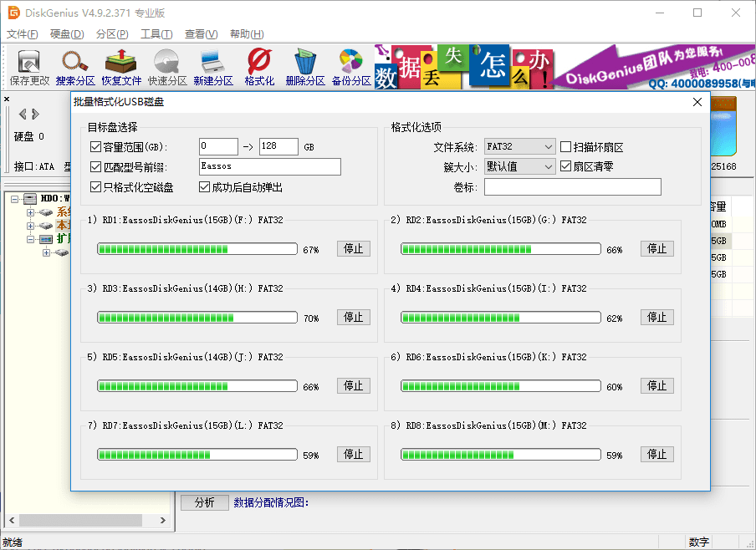Expand the first partition under HD0
756x550 pixels.
(30, 212)
